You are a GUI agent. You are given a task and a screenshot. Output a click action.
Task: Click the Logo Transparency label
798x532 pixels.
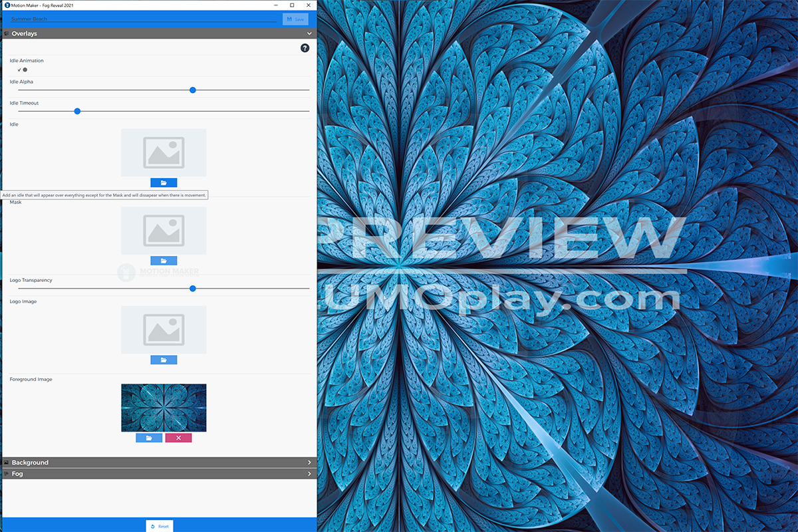tap(31, 280)
